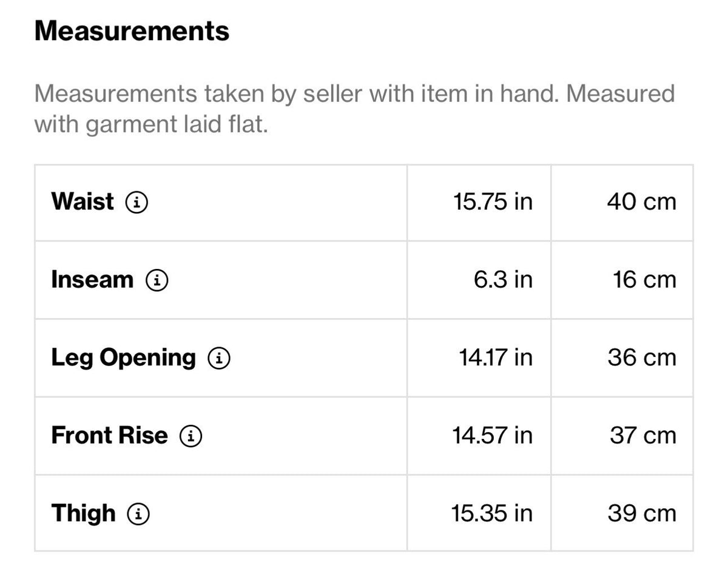Open the info icon beside Thigh
728x570 pixels.
(138, 514)
